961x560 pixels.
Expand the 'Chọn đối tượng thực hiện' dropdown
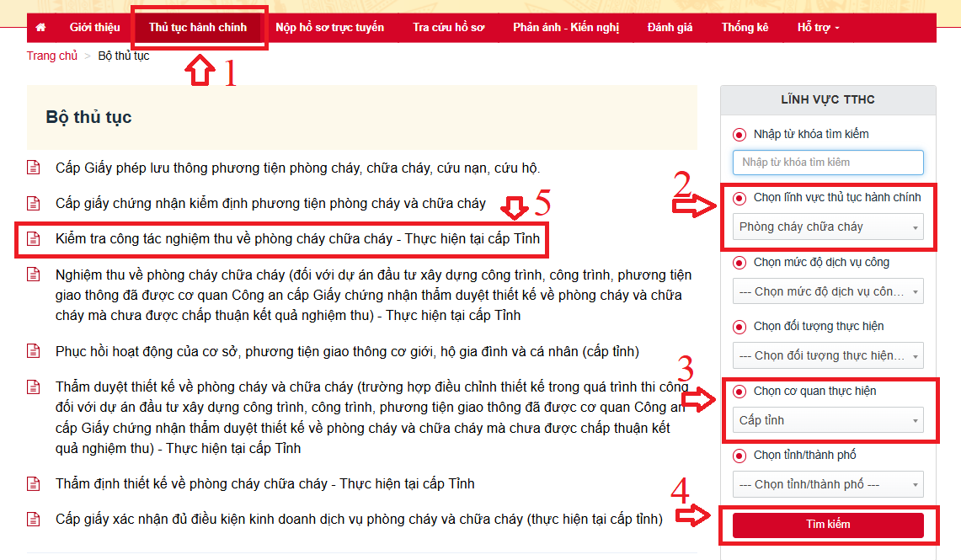point(828,355)
